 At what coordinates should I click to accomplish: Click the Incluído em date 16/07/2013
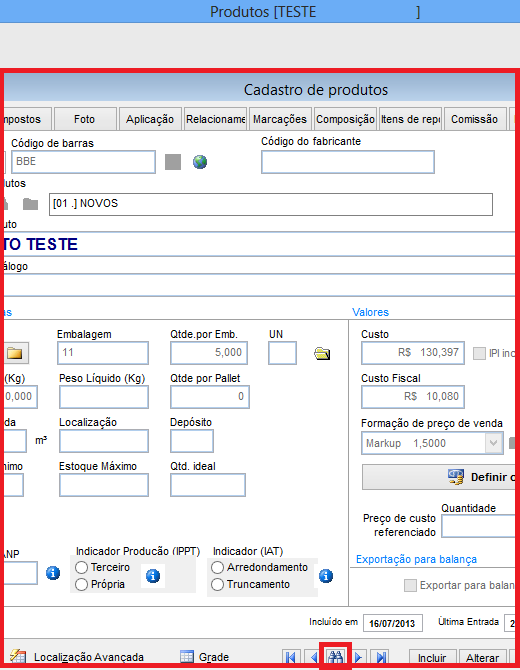[393, 623]
